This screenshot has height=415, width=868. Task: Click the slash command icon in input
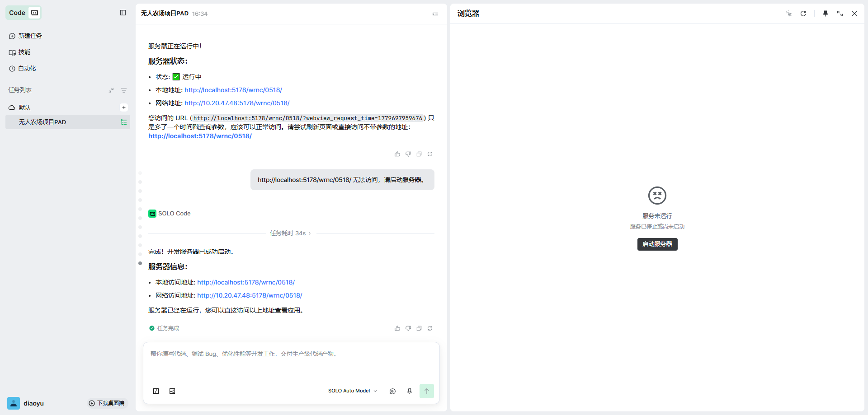(x=156, y=391)
